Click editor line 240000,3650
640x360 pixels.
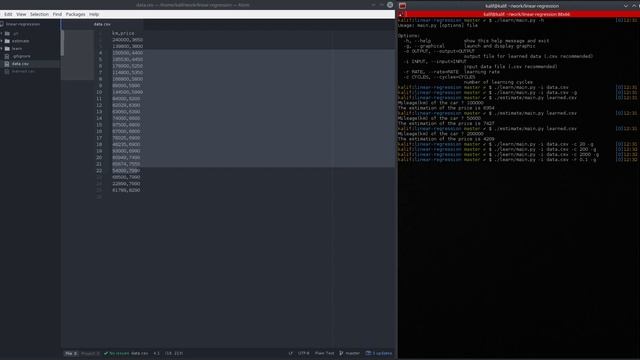[127, 40]
